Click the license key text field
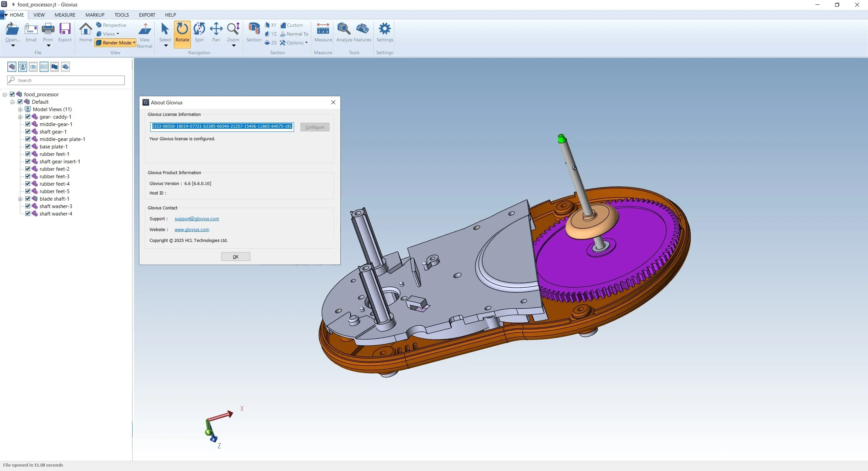The height and width of the screenshot is (471, 868). tap(222, 126)
